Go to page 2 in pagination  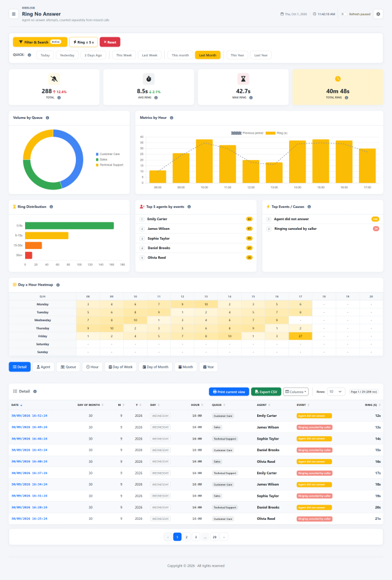[x=187, y=536]
